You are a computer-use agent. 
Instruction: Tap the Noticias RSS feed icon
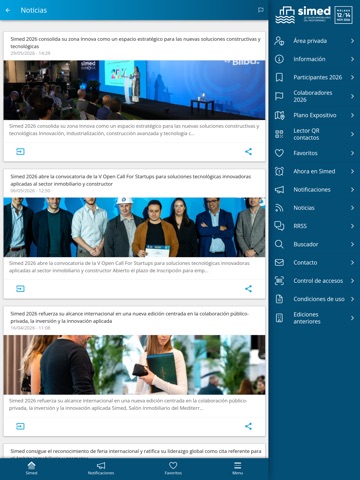[x=279, y=208]
